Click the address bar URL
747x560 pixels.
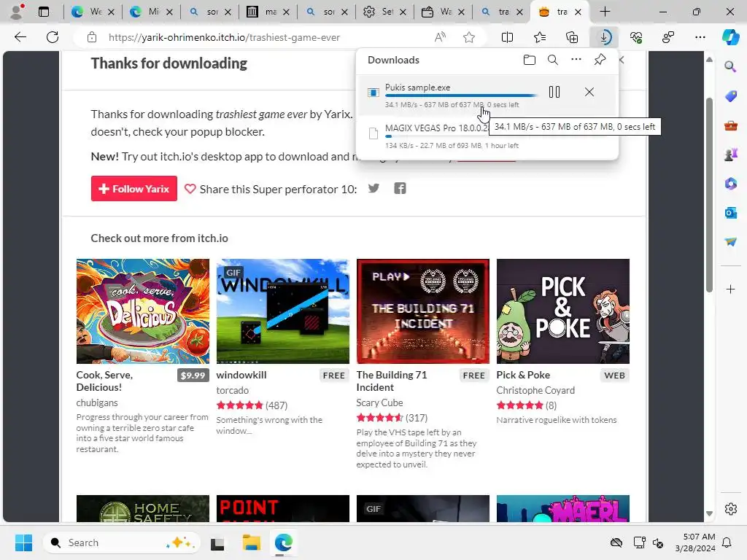coord(224,37)
